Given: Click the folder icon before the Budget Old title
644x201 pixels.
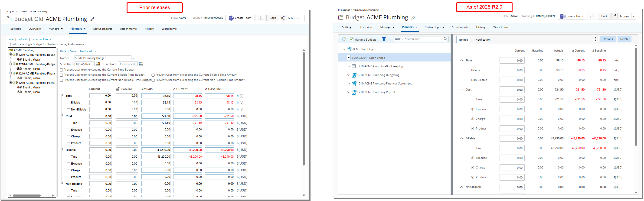Looking at the screenshot, I should pyautogui.click(x=9, y=19).
